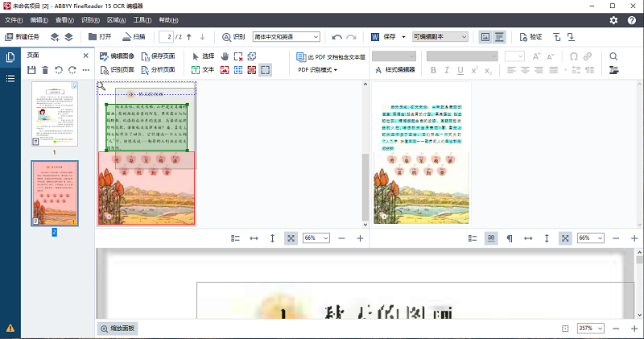The width and height of the screenshot is (644, 339).
Task: Click the add pages layers-plus icon
Action: (x=55, y=37)
